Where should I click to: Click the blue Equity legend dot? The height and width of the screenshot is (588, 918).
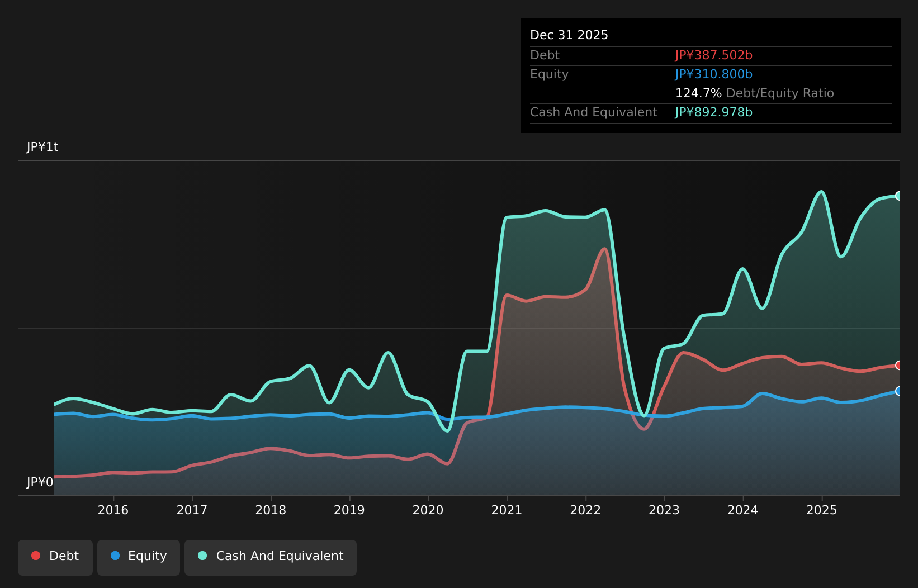coord(115,556)
